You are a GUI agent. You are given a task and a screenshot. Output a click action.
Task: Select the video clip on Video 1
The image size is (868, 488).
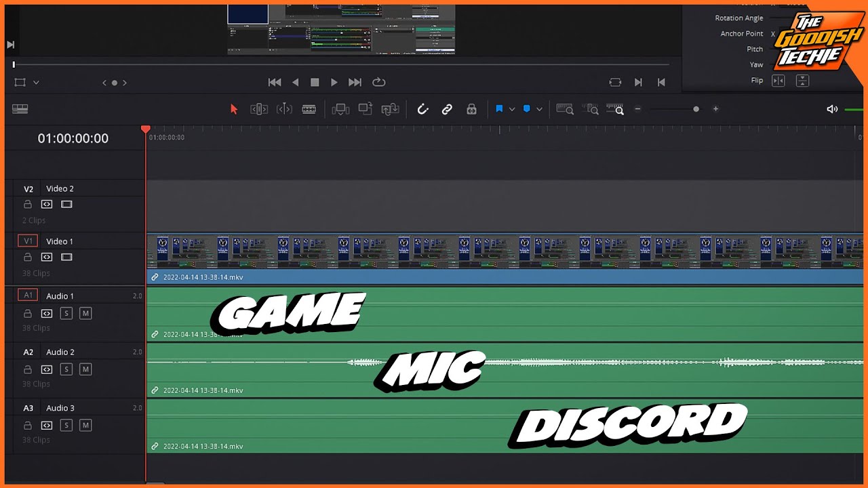pos(505,259)
